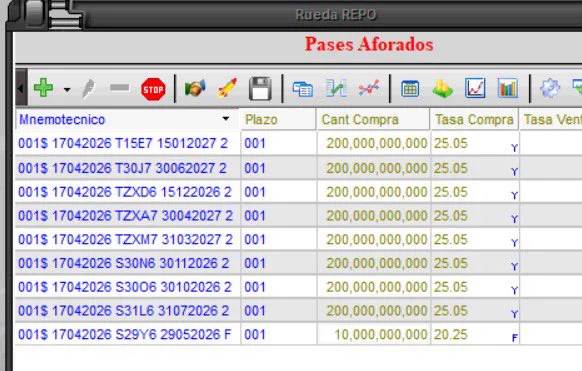Click the overlapping windows list icon
This screenshot has width=582, height=371.
click(x=303, y=89)
